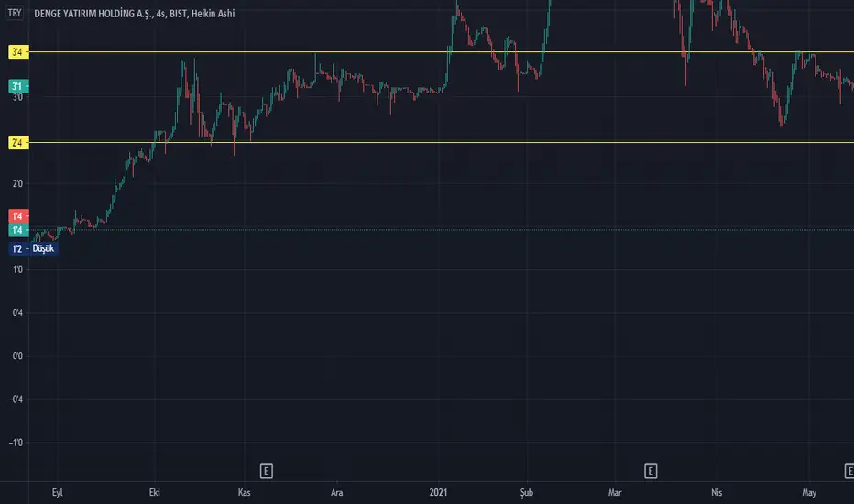Select the green 3'1 price label
Viewport: 854px width, 504px height.
click(x=16, y=87)
